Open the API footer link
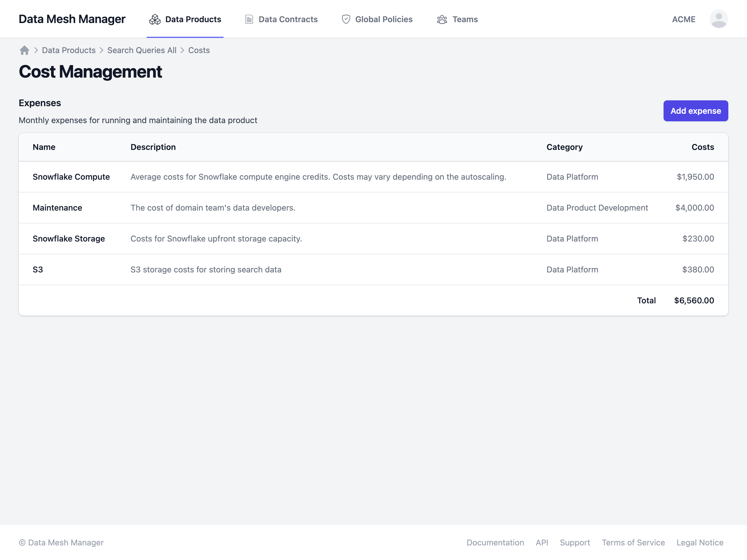The image size is (747, 560). click(x=541, y=542)
